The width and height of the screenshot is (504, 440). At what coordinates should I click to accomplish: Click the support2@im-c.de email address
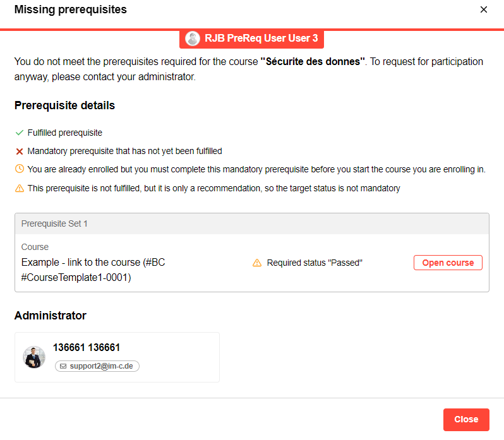click(x=101, y=366)
